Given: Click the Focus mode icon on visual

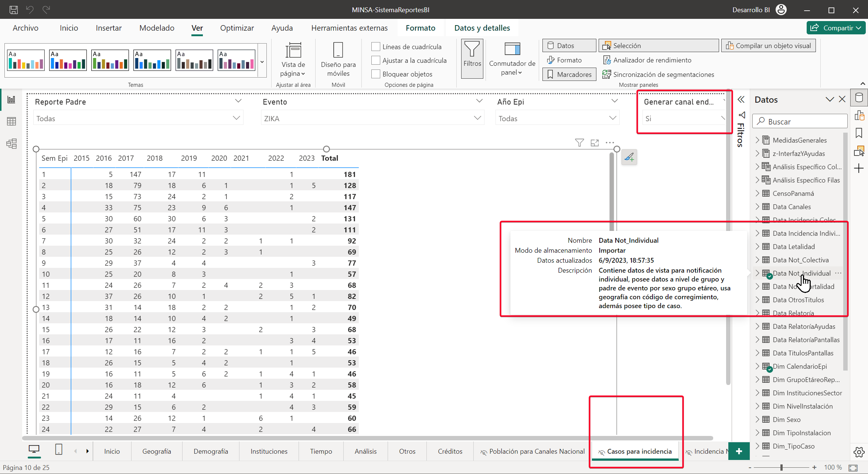Looking at the screenshot, I should point(595,143).
